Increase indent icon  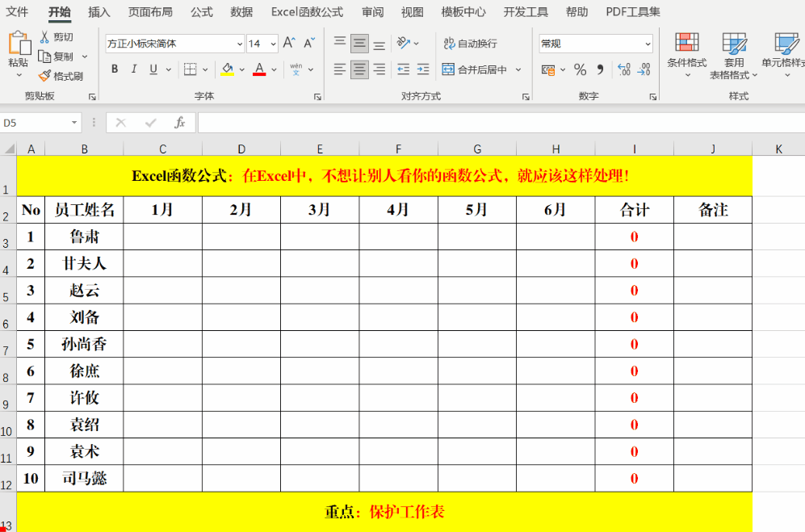pyautogui.click(x=423, y=69)
